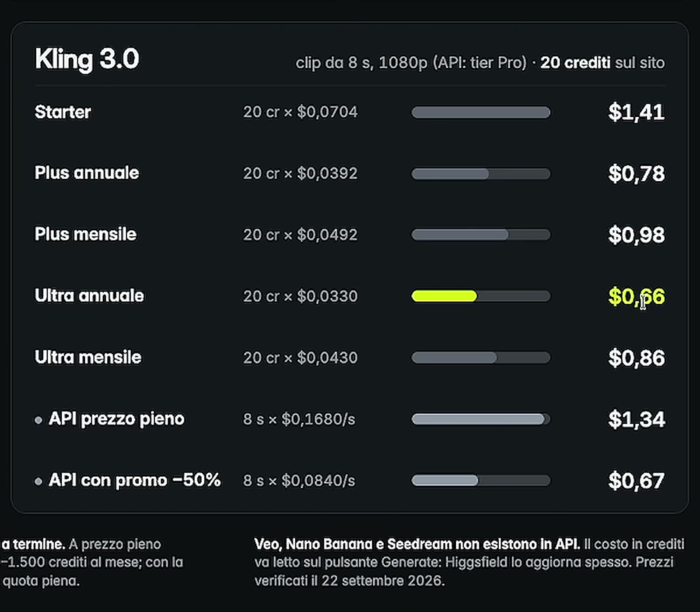Select the Ultra mensile row label
This screenshot has width=700, height=612.
[88, 357]
